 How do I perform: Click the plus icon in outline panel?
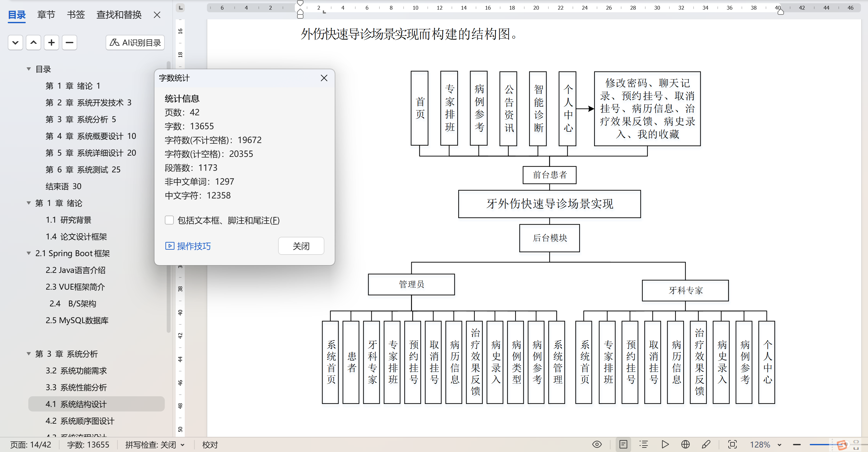[x=51, y=43]
